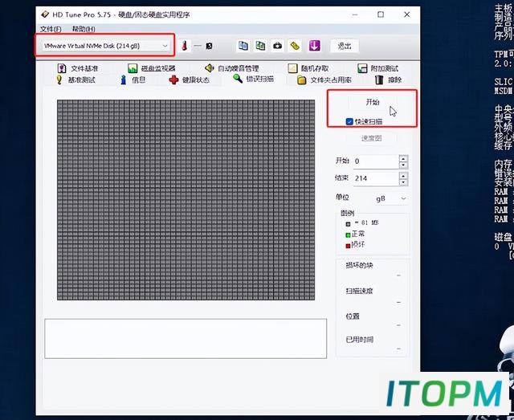Open the 单位 unit dropdown showing gB
The image size is (514, 420).
[391, 198]
